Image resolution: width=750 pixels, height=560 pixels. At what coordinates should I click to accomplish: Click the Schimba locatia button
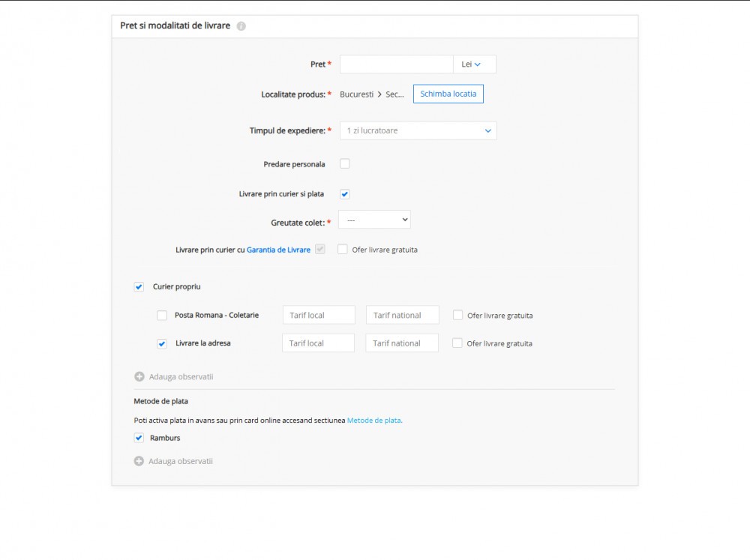pos(448,94)
